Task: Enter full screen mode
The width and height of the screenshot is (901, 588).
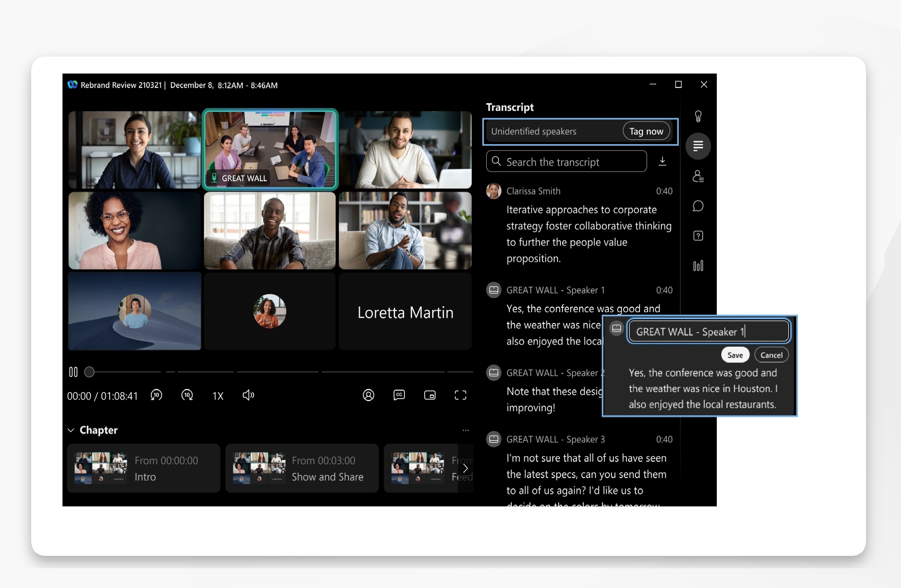Action: point(460,395)
